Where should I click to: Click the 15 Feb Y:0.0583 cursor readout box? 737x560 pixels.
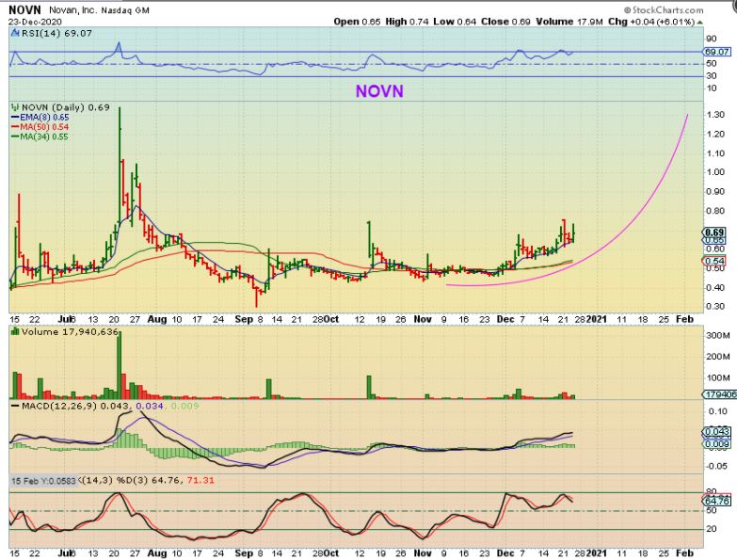pyautogui.click(x=43, y=481)
